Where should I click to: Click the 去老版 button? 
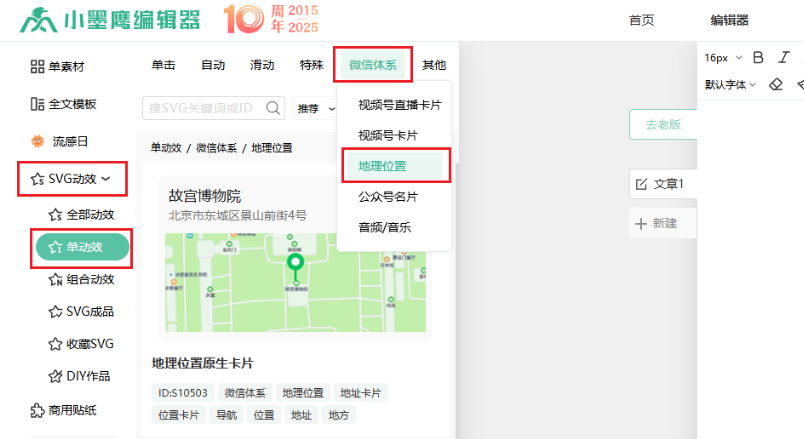(663, 124)
